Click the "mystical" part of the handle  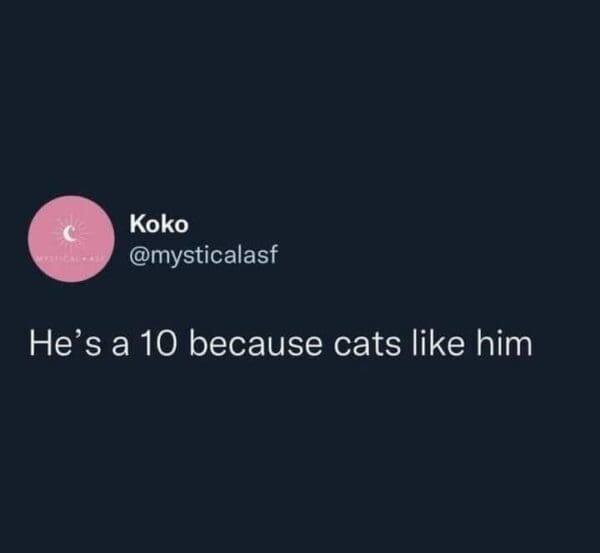coord(192,257)
